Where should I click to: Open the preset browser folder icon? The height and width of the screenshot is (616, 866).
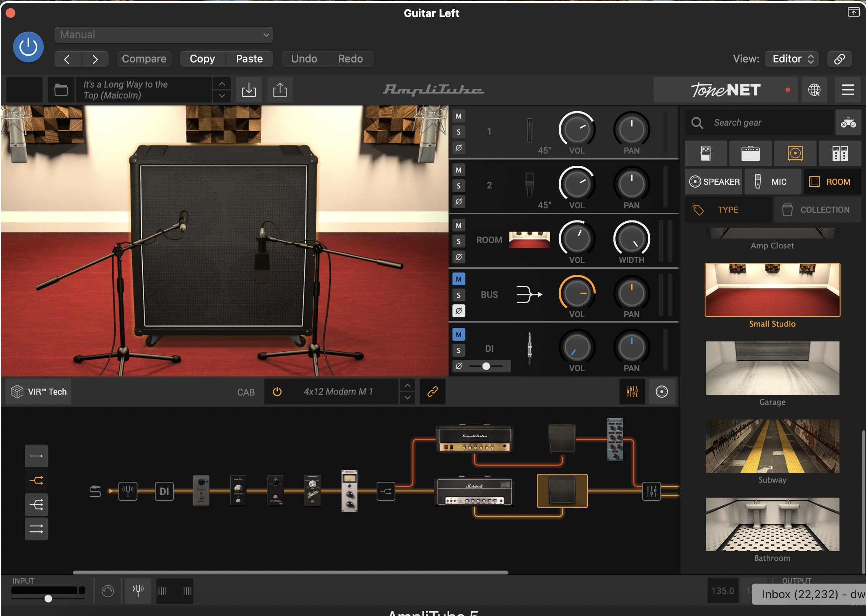coord(61,90)
